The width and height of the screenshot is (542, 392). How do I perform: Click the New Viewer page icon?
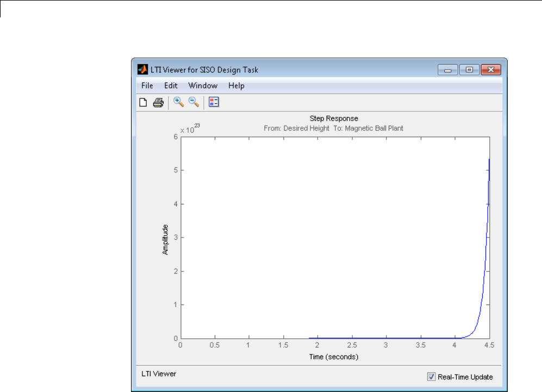point(143,102)
